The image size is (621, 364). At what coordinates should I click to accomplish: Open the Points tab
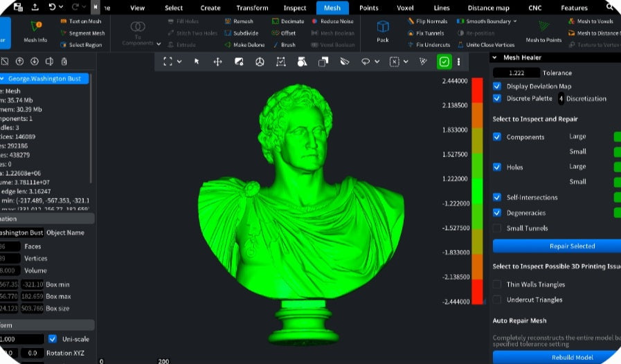coord(369,8)
